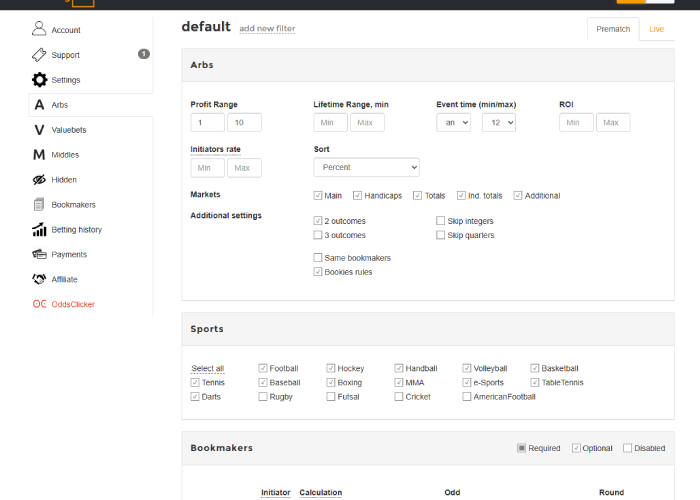Screen dimensions: 700x500
Task: Click the Calculation column header
Action: click(x=321, y=492)
